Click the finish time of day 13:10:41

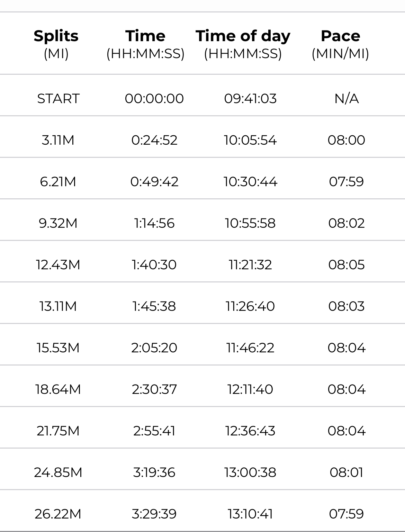pyautogui.click(x=250, y=514)
